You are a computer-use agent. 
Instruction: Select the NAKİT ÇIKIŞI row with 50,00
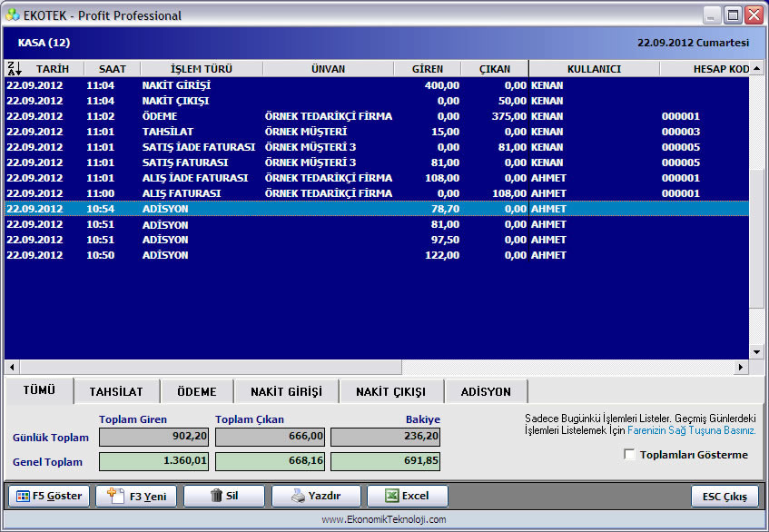377,101
